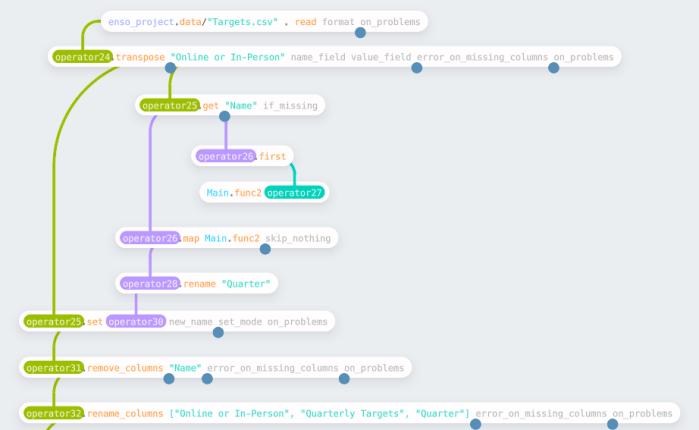Select the green operator24 port on transpose node
Viewport: 699px width, 430px height.
(83, 57)
